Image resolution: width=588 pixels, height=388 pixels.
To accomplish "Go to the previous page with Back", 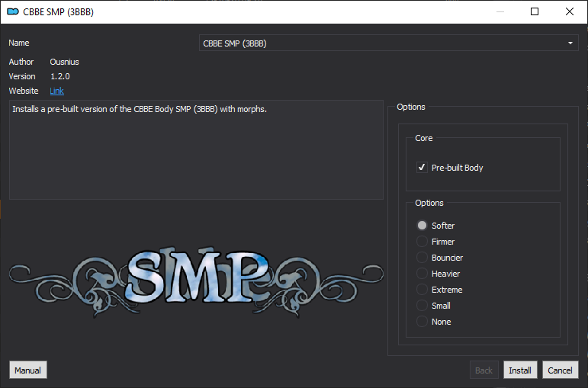I will coord(484,370).
